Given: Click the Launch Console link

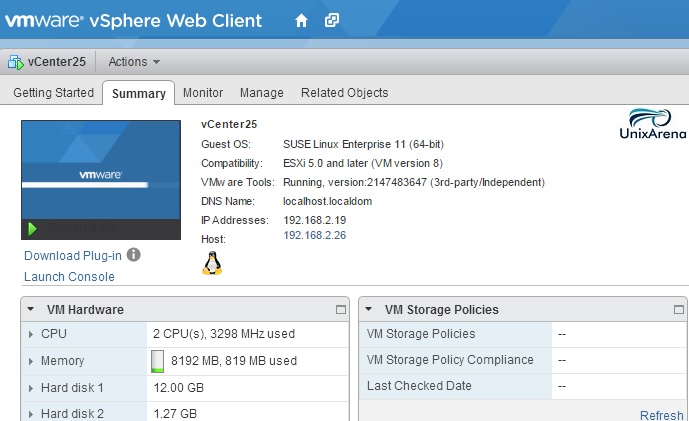Looking at the screenshot, I should pyautogui.click(x=69, y=276).
